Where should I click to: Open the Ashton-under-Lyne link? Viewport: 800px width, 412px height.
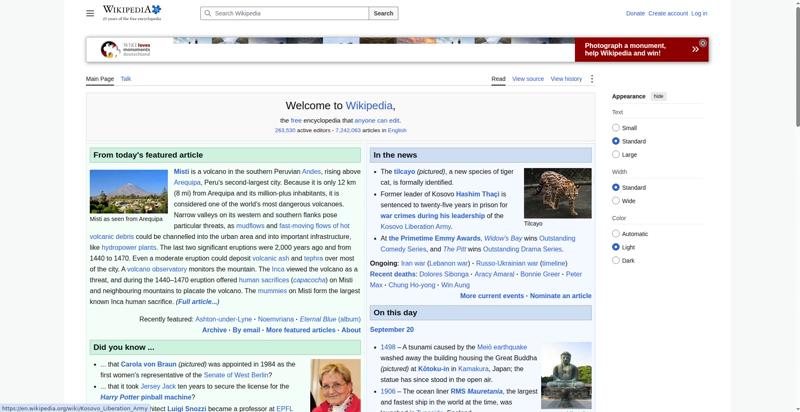(223, 319)
